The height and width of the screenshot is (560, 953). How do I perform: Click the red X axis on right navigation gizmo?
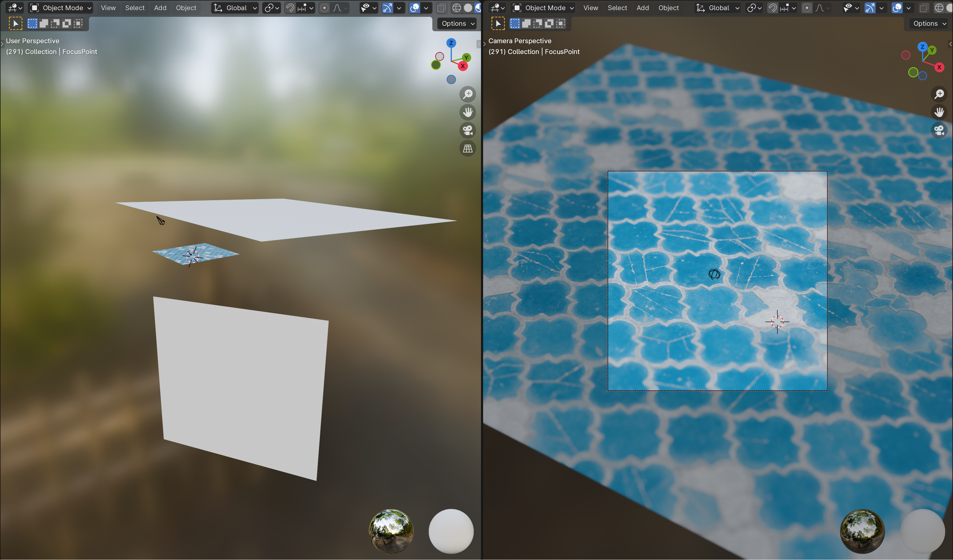pos(939,67)
